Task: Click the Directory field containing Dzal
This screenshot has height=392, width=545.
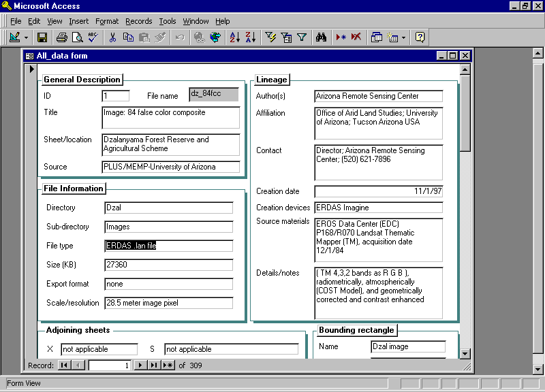Action: [168, 208]
